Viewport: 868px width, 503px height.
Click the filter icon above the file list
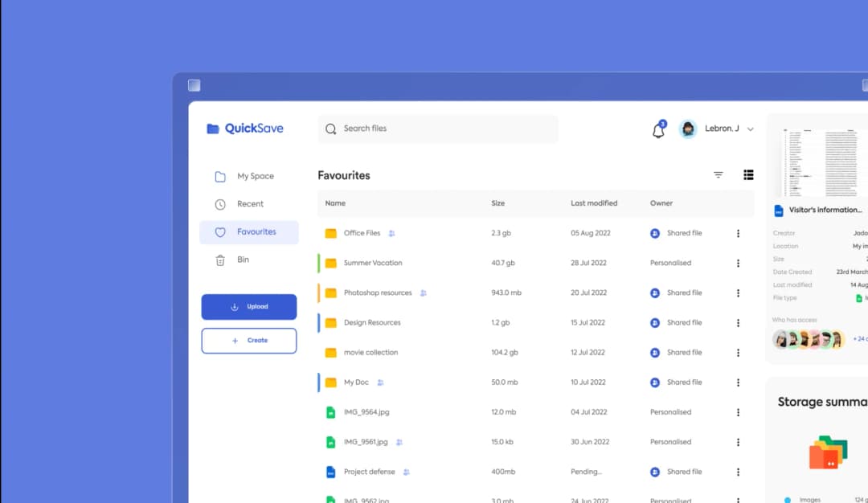718,174
